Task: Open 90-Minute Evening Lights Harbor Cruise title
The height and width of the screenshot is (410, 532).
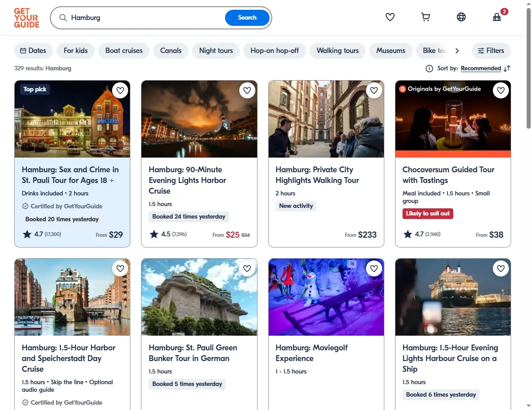Action: [x=187, y=180]
